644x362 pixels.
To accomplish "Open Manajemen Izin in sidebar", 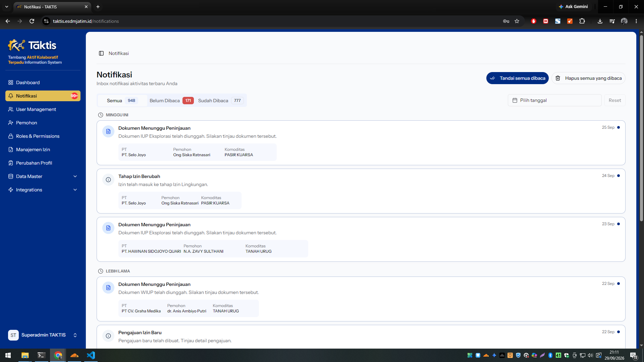I will (x=43, y=149).
